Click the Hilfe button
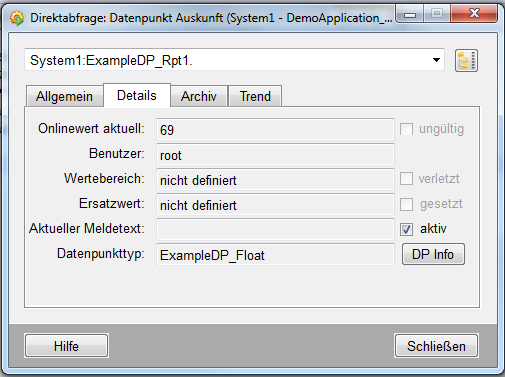This screenshot has height=377, width=505. coord(66,346)
